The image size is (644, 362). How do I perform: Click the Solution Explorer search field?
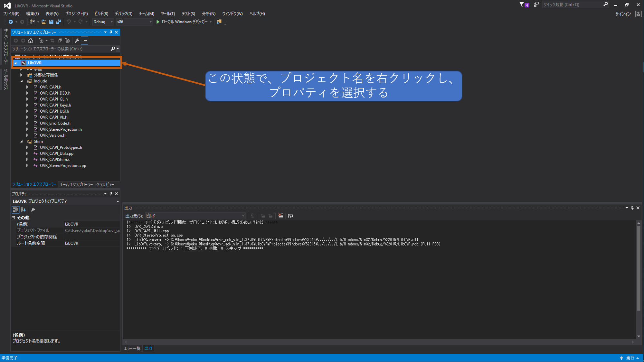point(61,49)
